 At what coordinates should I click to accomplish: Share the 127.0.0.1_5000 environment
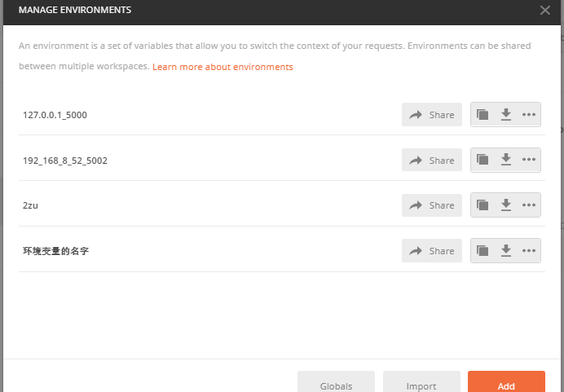click(432, 115)
